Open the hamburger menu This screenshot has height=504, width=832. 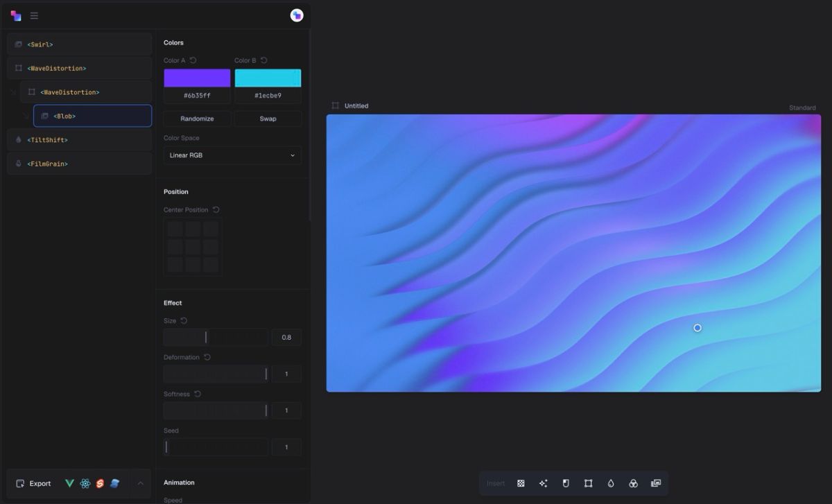(x=34, y=16)
